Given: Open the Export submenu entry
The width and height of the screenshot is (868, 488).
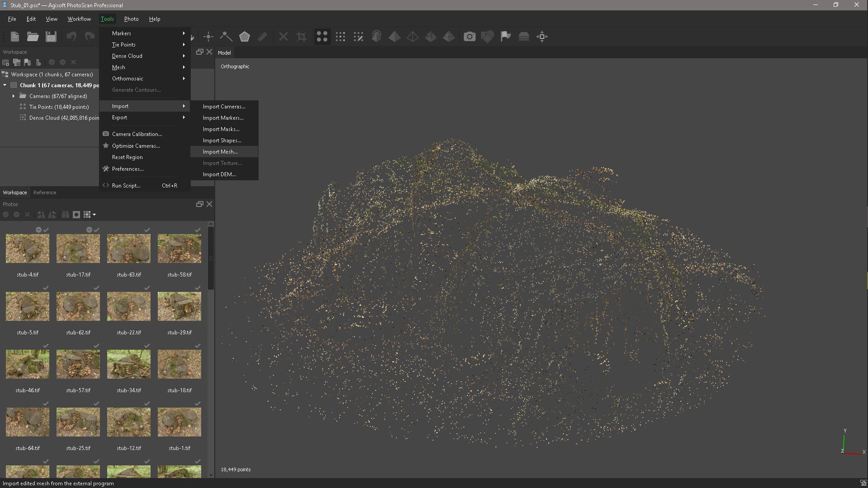Looking at the screenshot, I should (x=120, y=117).
